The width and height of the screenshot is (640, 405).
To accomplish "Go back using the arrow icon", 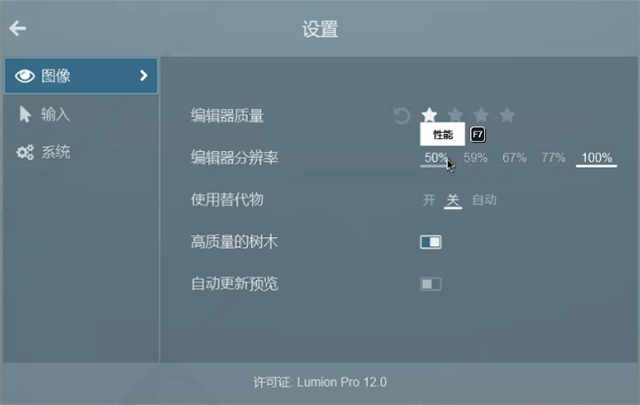I will (18, 28).
